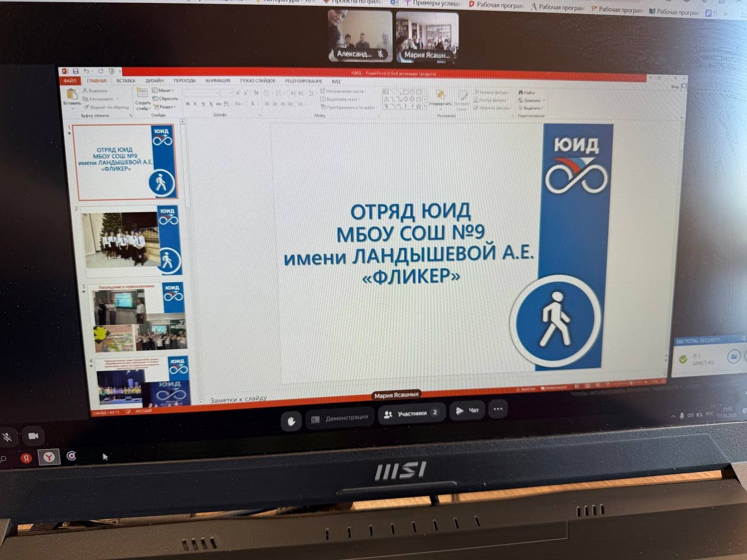This screenshot has width=747, height=560.
Task: Select the Мария Ясашн... participant video tile
Action: 427,37
